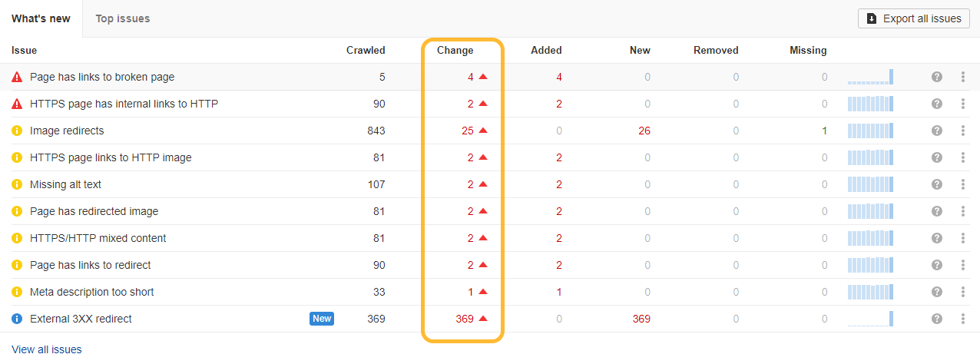Screen dimensions: 980x364
Task: Select the What's new tab
Action: (x=41, y=18)
